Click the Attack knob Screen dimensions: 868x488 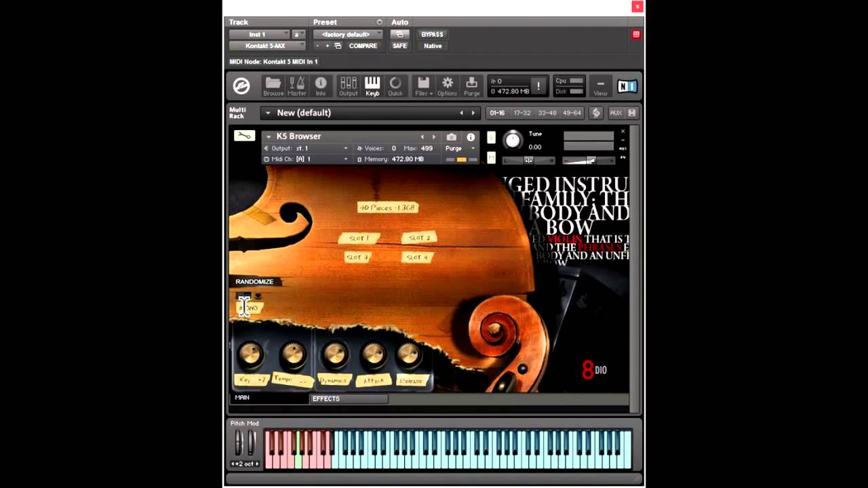click(373, 354)
